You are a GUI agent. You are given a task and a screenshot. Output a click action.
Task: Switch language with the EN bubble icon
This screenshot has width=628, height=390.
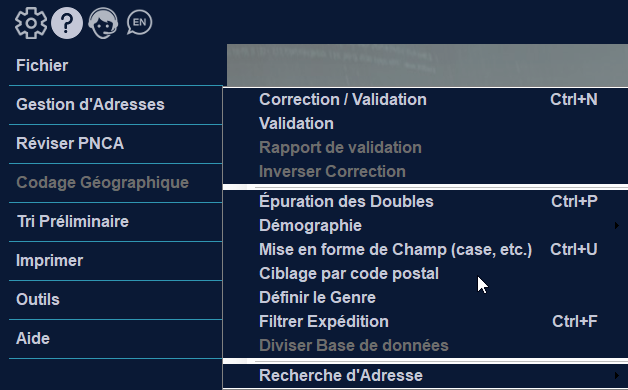tap(139, 22)
